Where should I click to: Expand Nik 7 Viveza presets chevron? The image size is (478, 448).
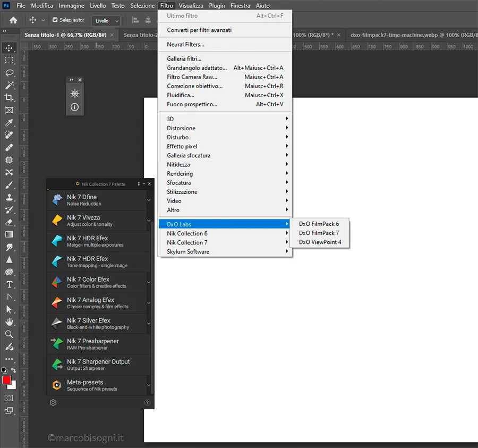pyautogui.click(x=149, y=221)
